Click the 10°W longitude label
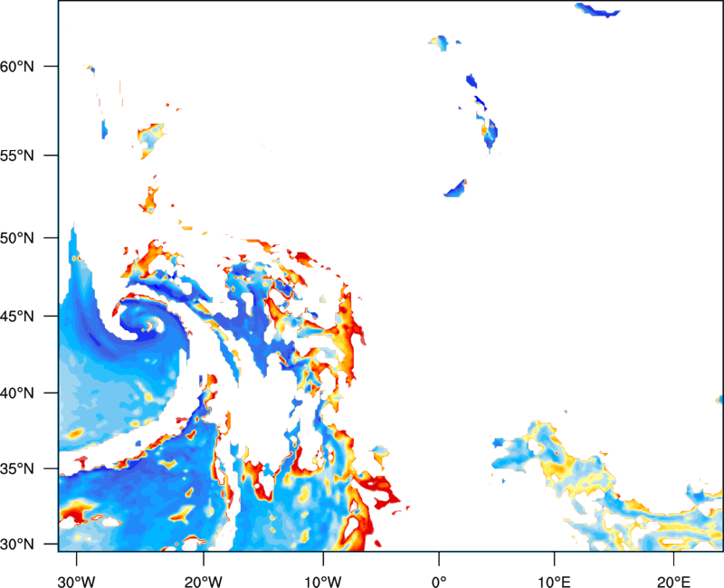The image size is (724, 588). pyautogui.click(x=323, y=582)
